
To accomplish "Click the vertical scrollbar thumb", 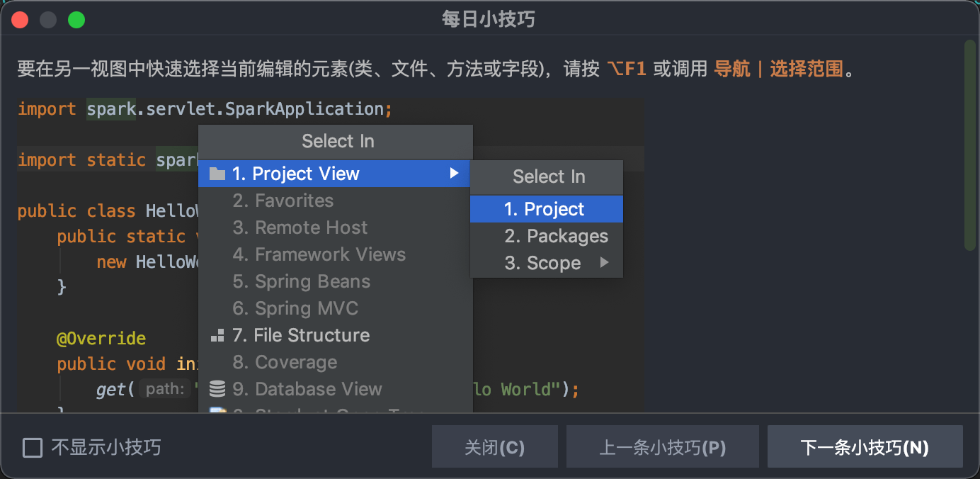I will [x=969, y=145].
